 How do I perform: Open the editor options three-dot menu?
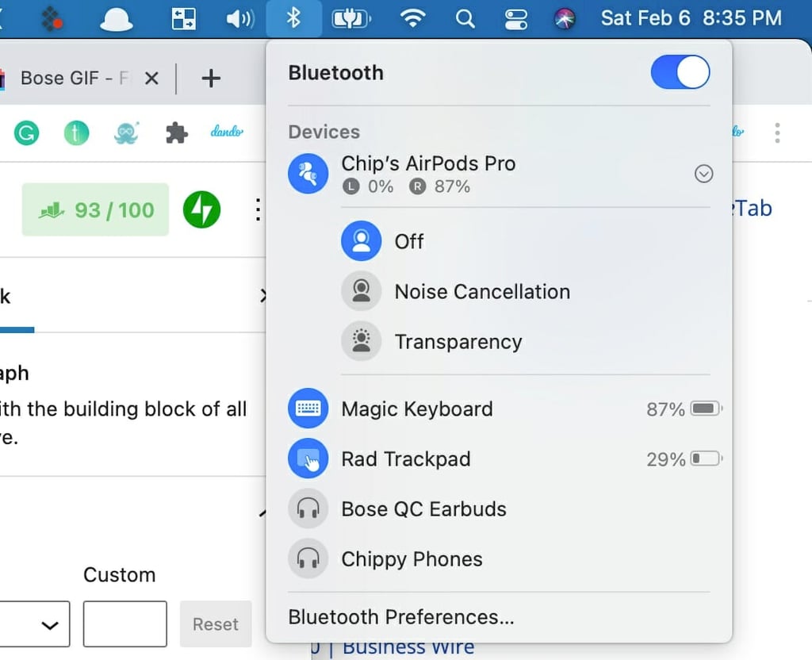click(x=258, y=209)
